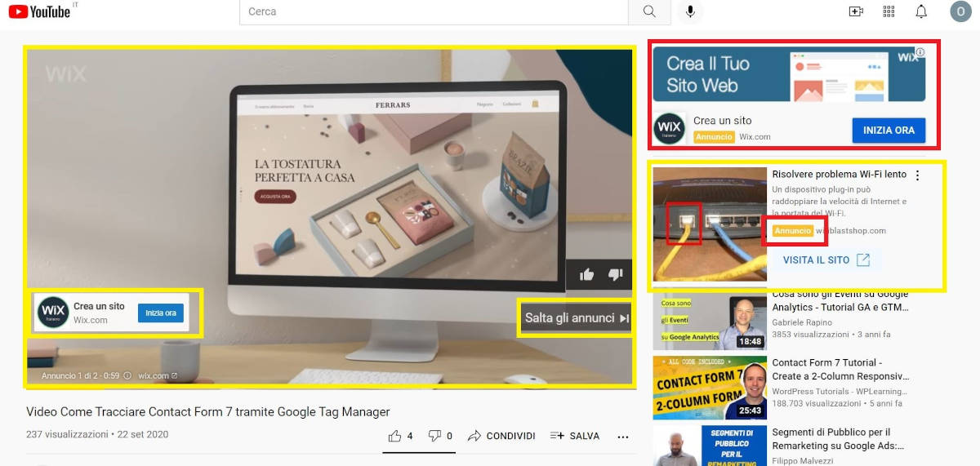The width and height of the screenshot is (980, 466).
Task: Click the Crea Il Tuo Sito Web banner
Action: click(789, 74)
